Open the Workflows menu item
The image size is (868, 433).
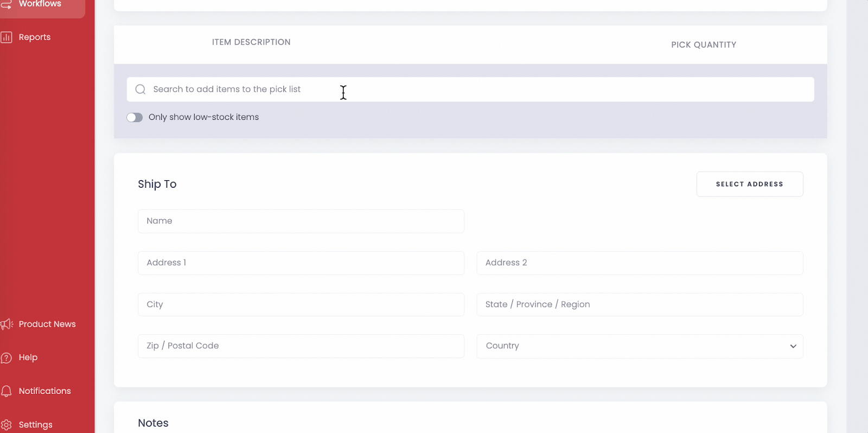(40, 4)
